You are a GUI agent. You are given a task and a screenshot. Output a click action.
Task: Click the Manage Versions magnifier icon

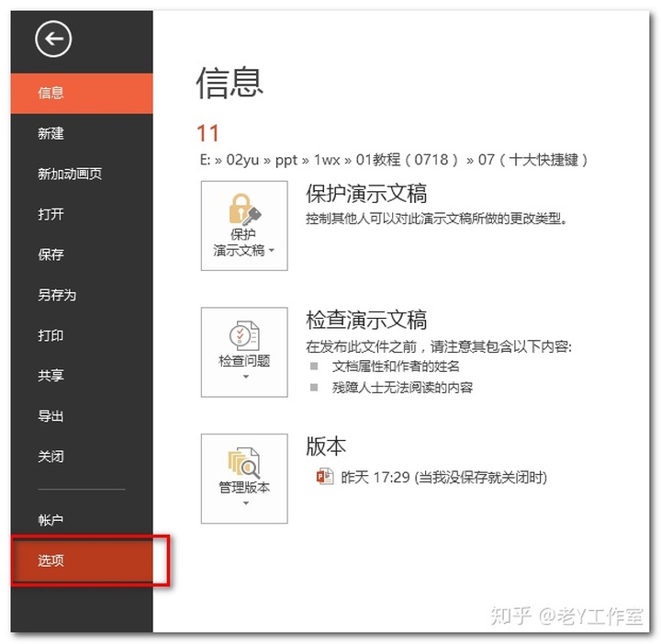(244, 463)
